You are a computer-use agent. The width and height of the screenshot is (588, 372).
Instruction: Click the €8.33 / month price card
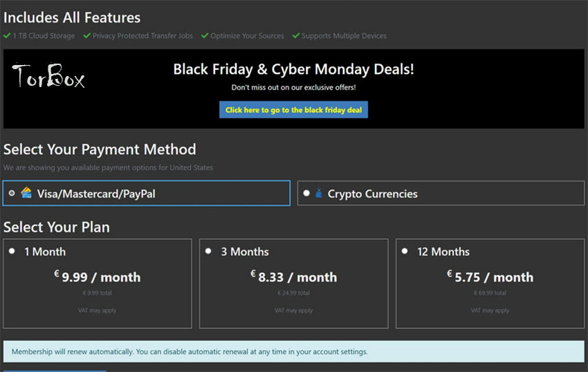tap(293, 283)
